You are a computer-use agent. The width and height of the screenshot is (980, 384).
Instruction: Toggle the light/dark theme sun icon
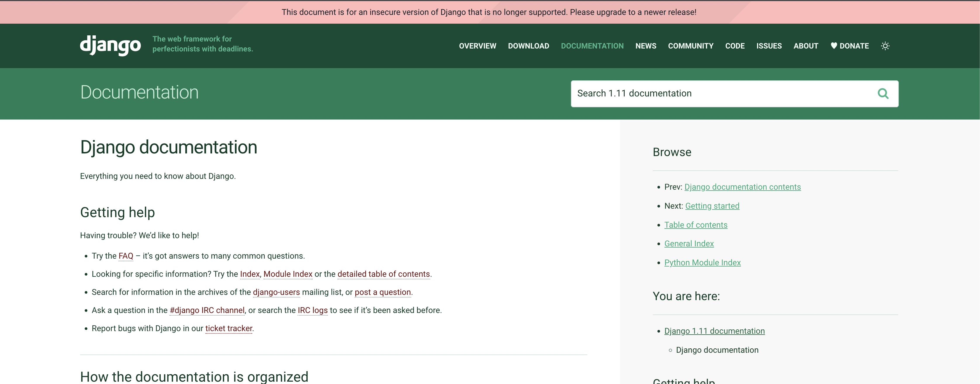885,46
